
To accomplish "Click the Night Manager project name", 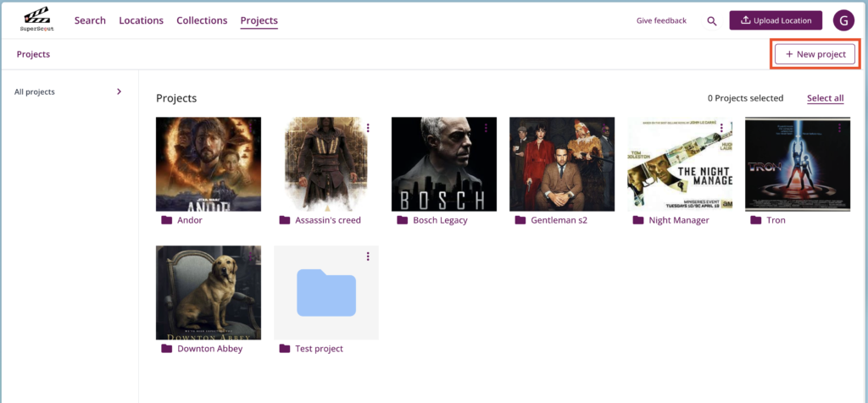I will 679,220.
